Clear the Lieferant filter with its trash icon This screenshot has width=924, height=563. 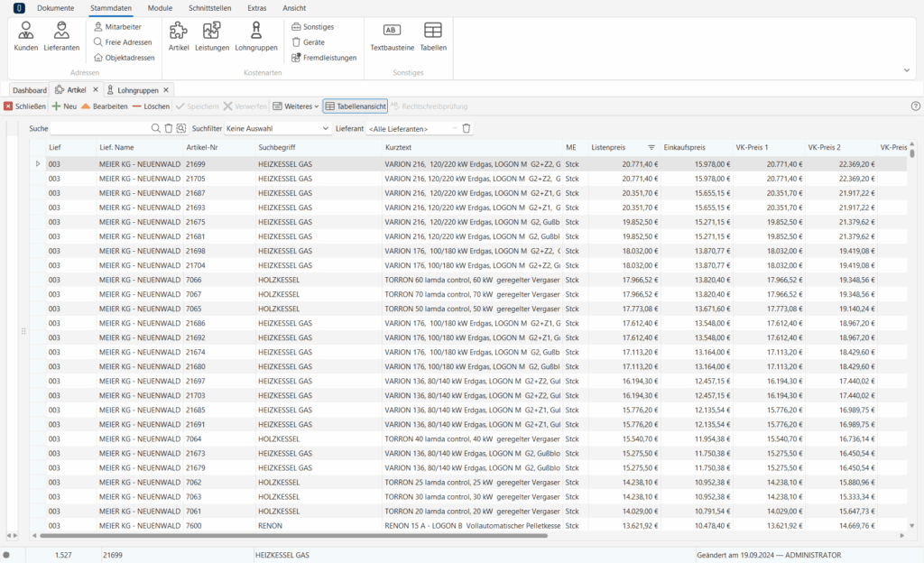click(467, 128)
